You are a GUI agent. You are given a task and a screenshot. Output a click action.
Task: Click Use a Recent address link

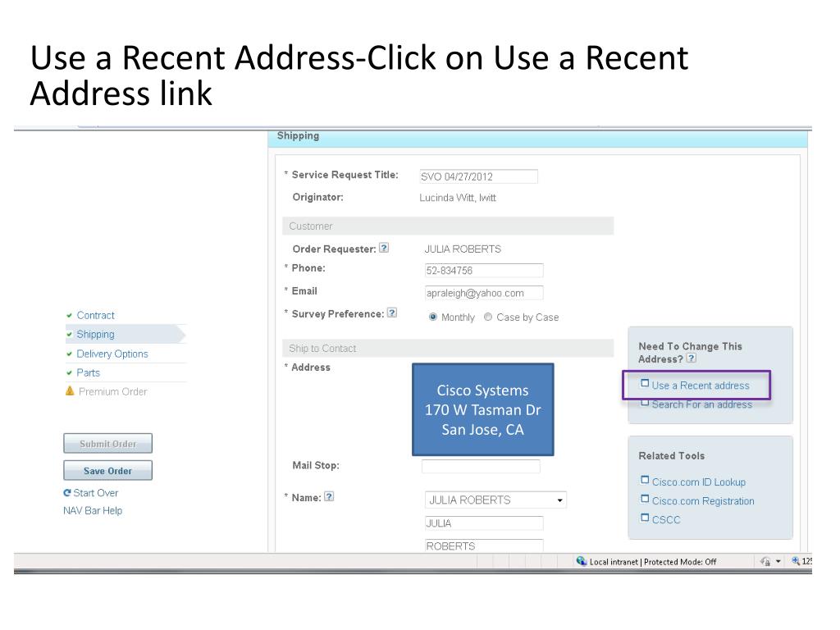[x=701, y=386]
